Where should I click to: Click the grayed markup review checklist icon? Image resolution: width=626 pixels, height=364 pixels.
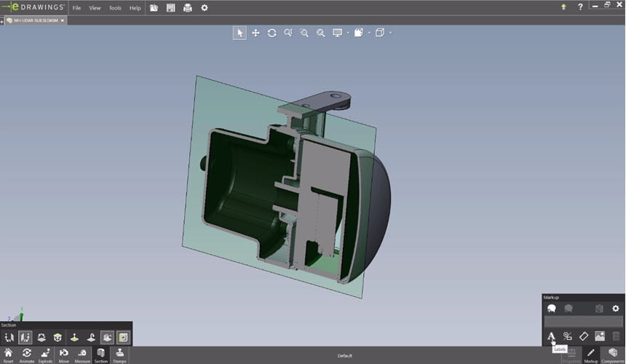click(599, 308)
